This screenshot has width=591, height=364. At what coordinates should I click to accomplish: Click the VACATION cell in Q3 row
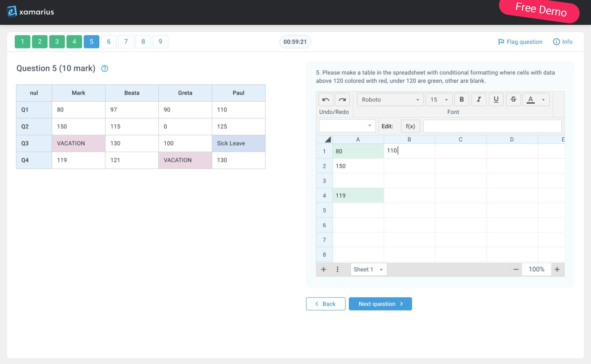tap(78, 143)
